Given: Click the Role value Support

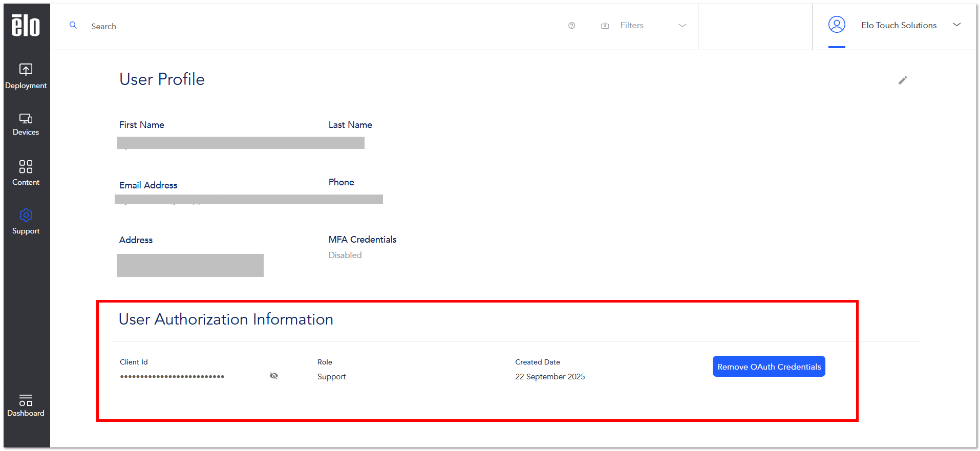Looking at the screenshot, I should tap(331, 377).
